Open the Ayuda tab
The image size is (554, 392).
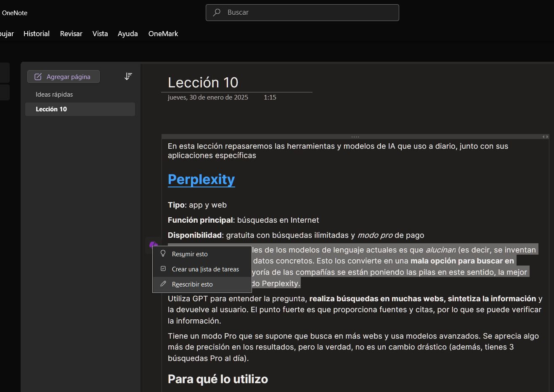coord(128,34)
